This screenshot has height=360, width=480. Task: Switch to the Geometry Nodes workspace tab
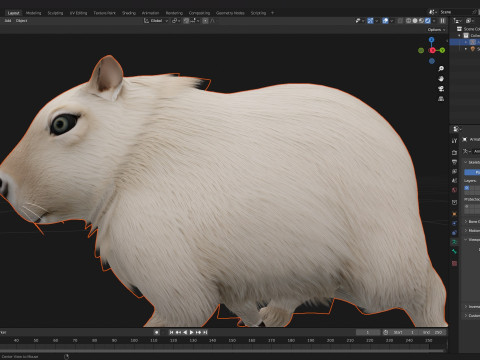pos(230,13)
